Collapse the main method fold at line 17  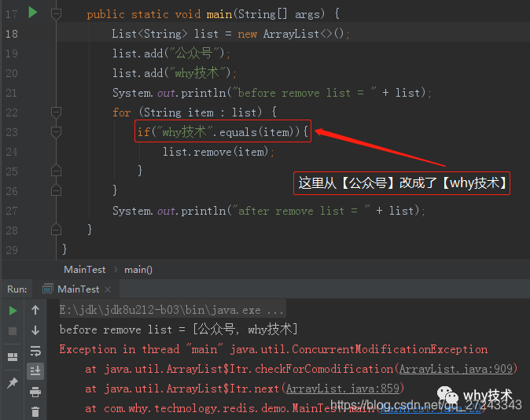point(56,14)
